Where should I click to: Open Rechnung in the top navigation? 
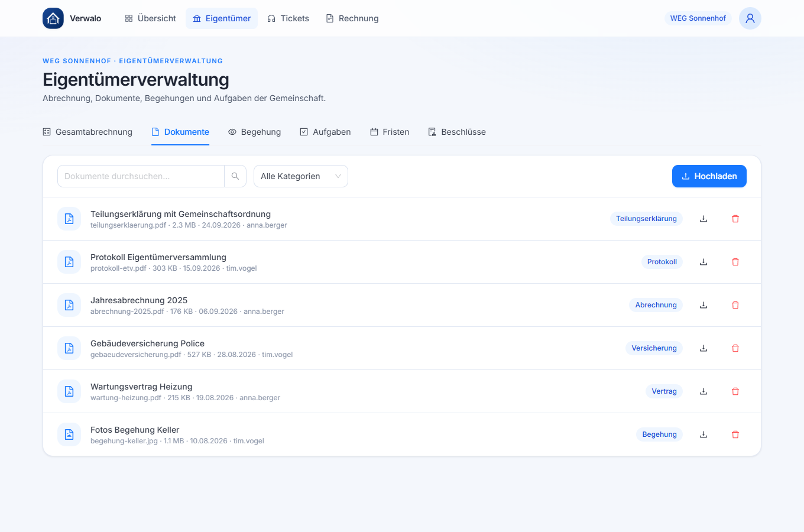[352, 18]
